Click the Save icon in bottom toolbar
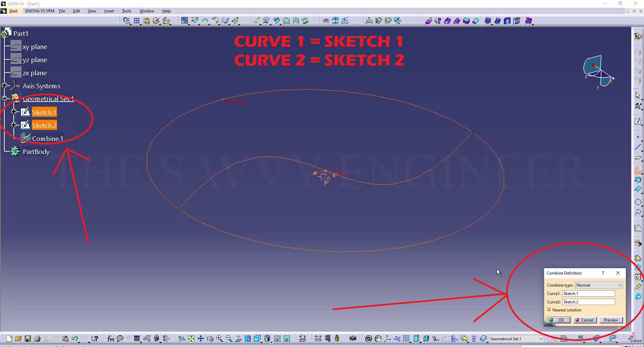Screen dimensions: 644x347 tap(28, 339)
